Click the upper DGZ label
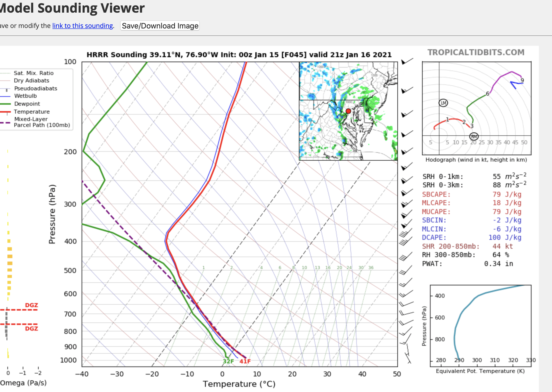The height and width of the screenshot is (392, 552). pyautogui.click(x=31, y=305)
